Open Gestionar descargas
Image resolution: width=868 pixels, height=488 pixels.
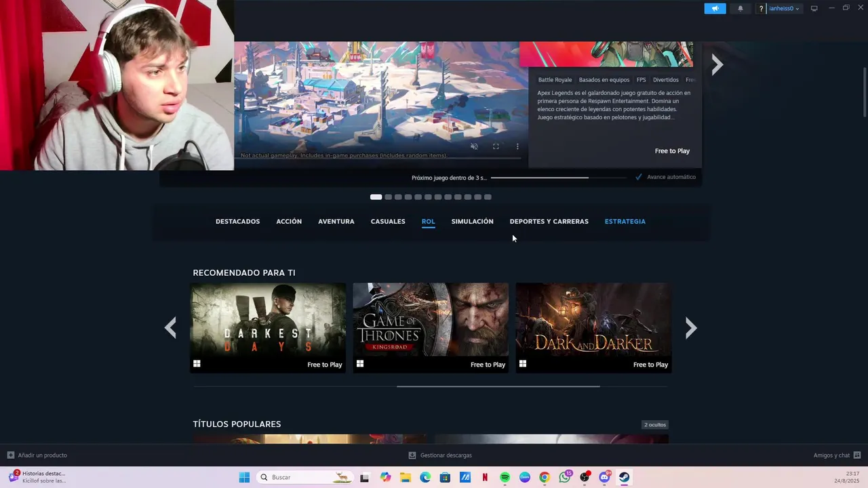440,455
